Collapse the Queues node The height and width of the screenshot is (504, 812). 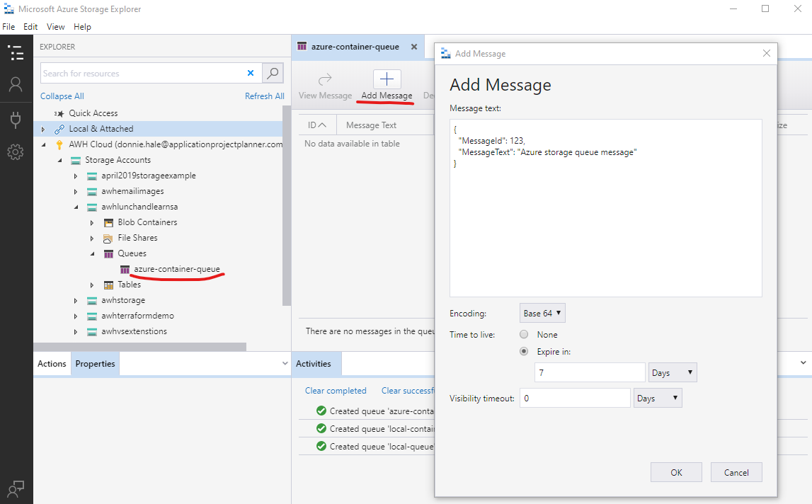pyautogui.click(x=93, y=254)
